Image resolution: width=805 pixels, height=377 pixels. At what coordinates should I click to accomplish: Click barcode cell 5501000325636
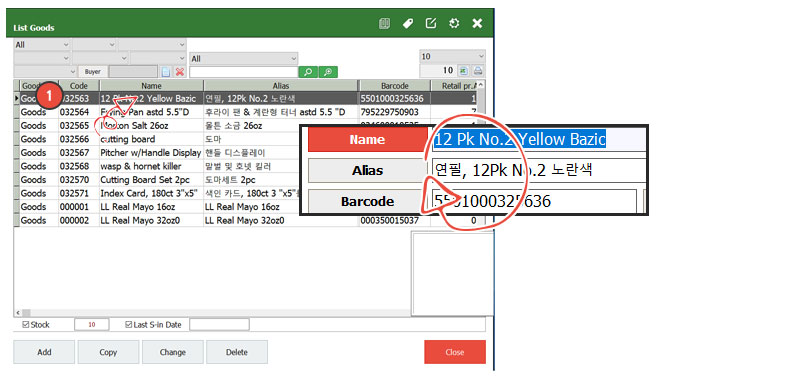pos(394,99)
